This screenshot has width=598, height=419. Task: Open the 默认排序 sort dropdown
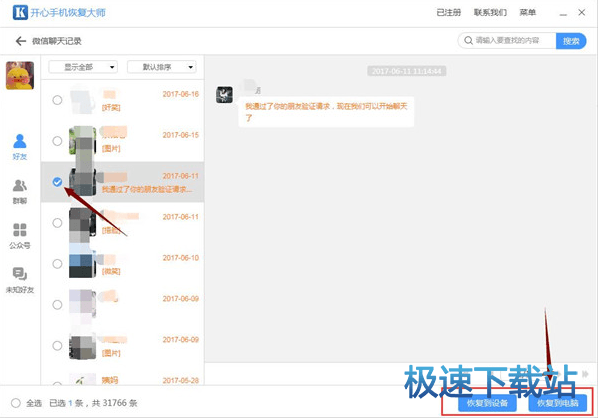coord(162,67)
